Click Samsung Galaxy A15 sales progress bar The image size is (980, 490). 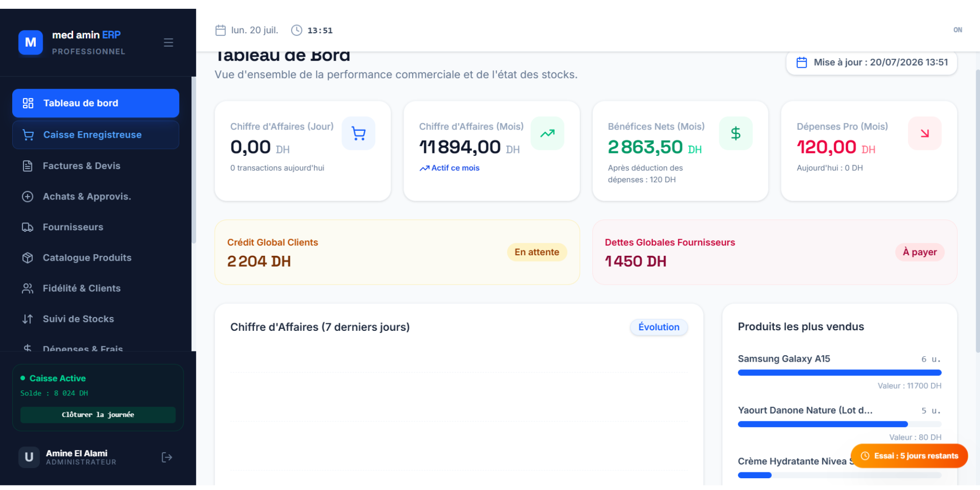839,372
